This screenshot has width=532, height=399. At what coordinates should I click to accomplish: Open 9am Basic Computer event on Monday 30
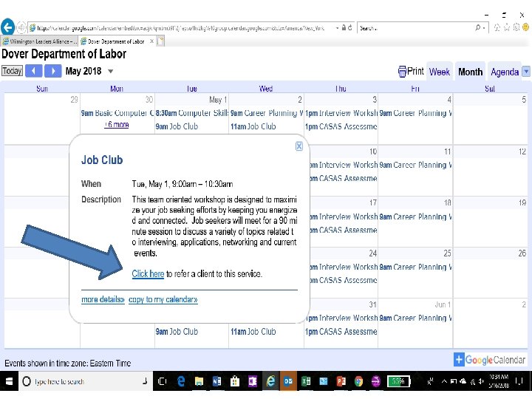[117, 112]
